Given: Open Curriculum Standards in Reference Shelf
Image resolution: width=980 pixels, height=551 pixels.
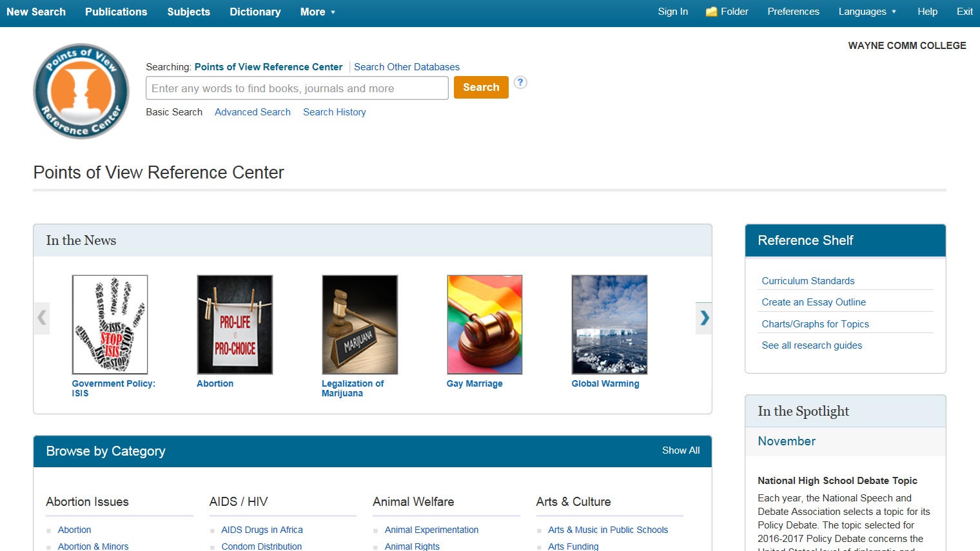Looking at the screenshot, I should (x=808, y=281).
